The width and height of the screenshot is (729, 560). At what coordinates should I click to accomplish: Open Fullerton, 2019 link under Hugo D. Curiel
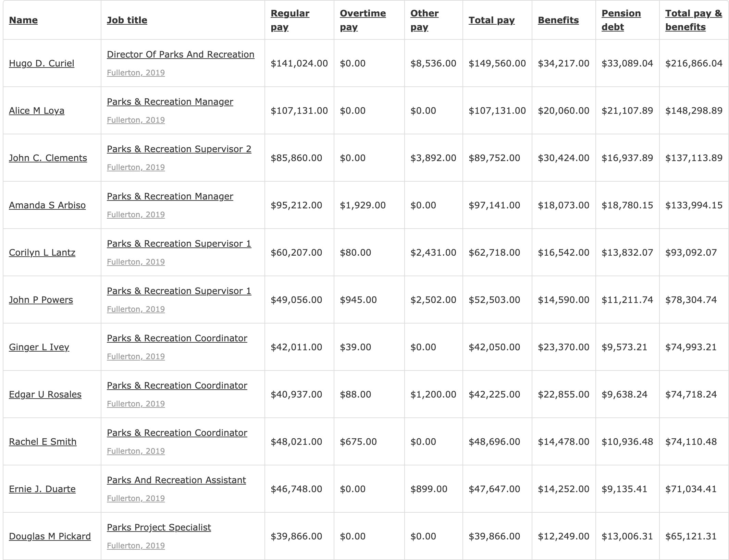tap(136, 73)
